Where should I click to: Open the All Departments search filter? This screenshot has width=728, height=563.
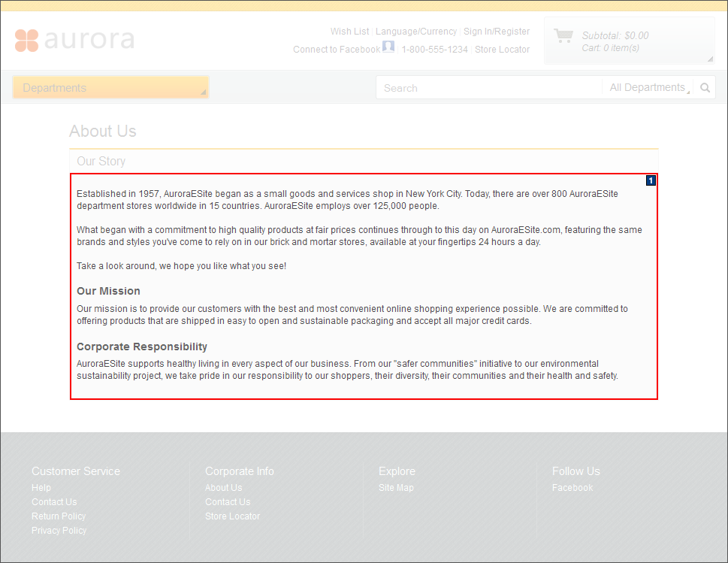pos(650,87)
